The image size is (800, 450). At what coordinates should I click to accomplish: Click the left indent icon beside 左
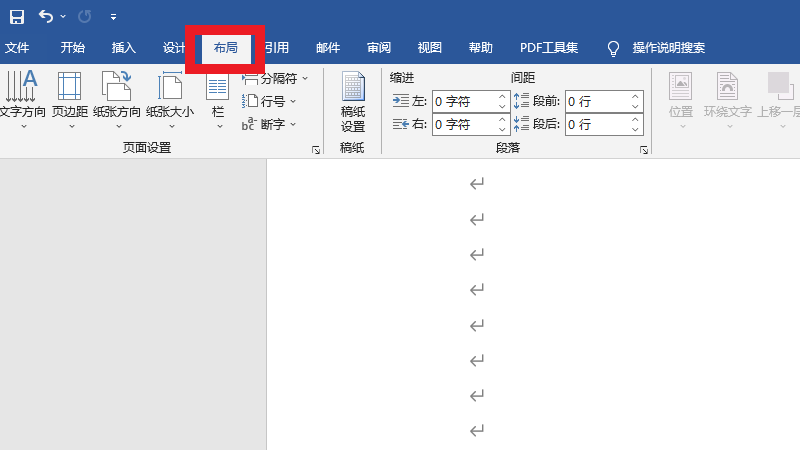click(401, 101)
